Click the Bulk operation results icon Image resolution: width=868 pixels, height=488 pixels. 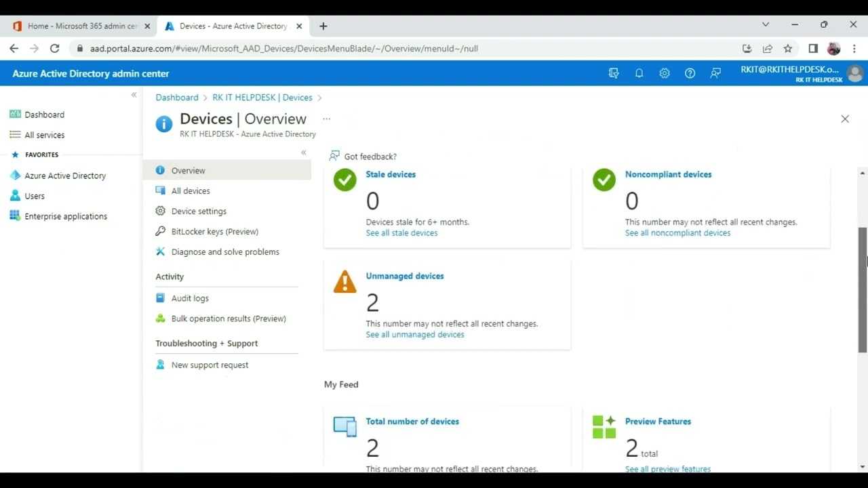pos(160,318)
